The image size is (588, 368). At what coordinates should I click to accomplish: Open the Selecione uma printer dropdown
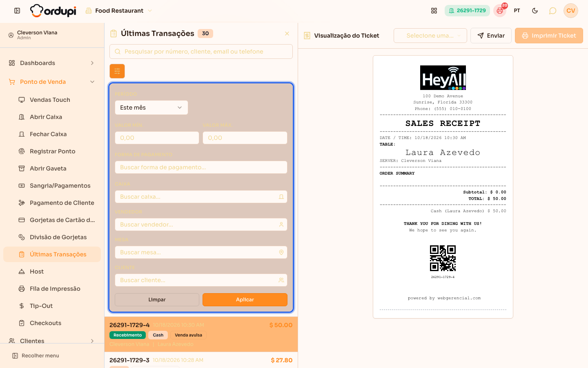coord(430,36)
